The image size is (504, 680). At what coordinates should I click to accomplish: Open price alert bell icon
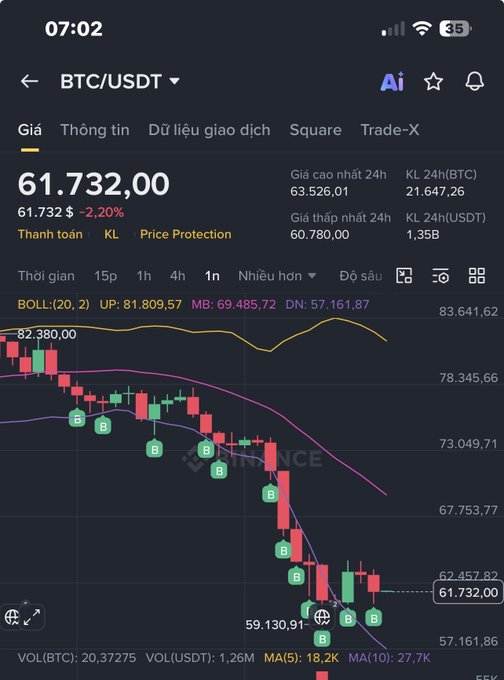[475, 81]
